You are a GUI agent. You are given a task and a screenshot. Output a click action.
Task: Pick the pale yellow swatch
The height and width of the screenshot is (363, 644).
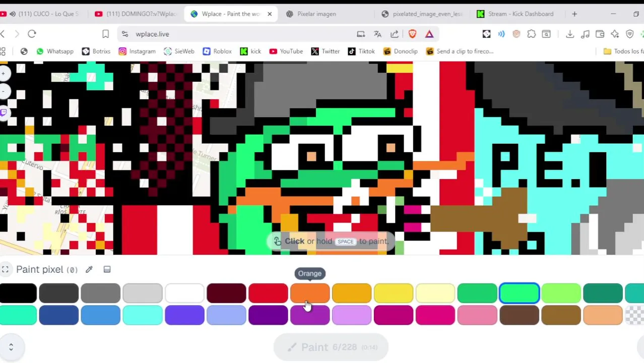pos(435,293)
